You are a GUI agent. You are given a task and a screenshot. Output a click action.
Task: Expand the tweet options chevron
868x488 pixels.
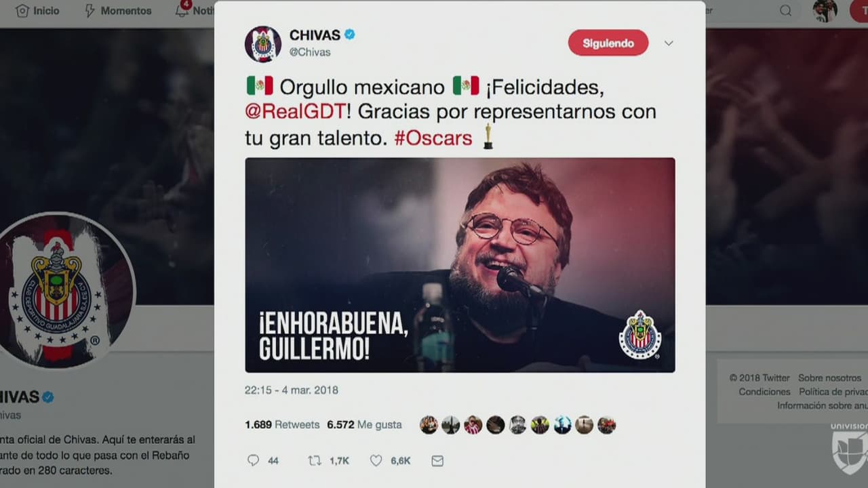[x=669, y=43]
